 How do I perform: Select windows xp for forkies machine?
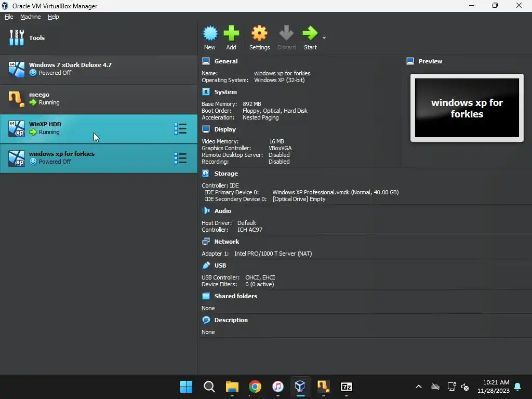tap(98, 158)
